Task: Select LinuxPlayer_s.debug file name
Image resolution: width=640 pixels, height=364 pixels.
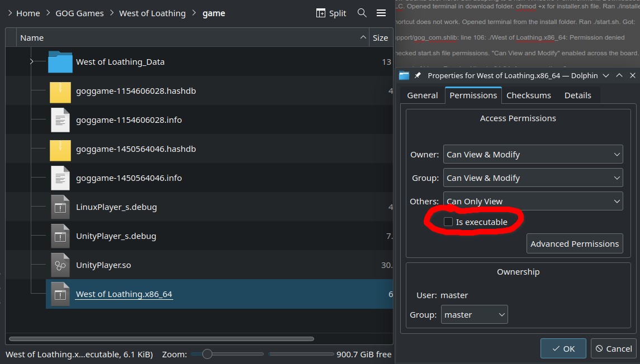Action: 116,207
